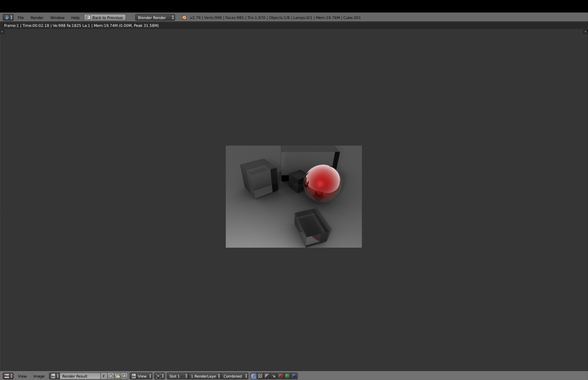Open the Render menu
Image resolution: width=588 pixels, height=380 pixels.
click(x=37, y=18)
